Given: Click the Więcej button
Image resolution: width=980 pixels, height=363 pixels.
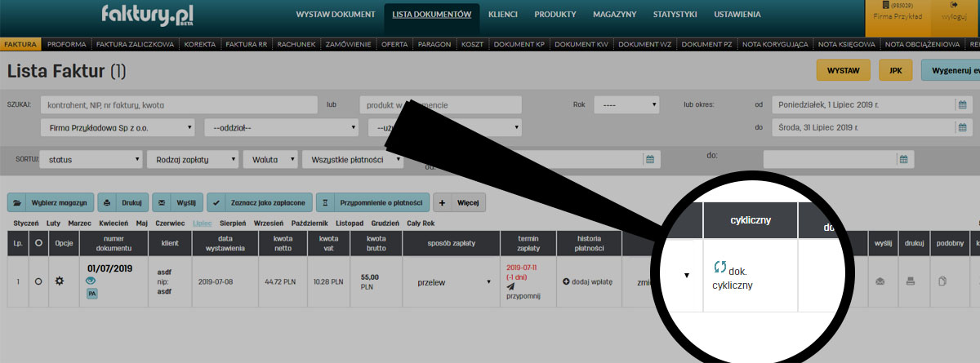Looking at the screenshot, I should click(x=459, y=202).
